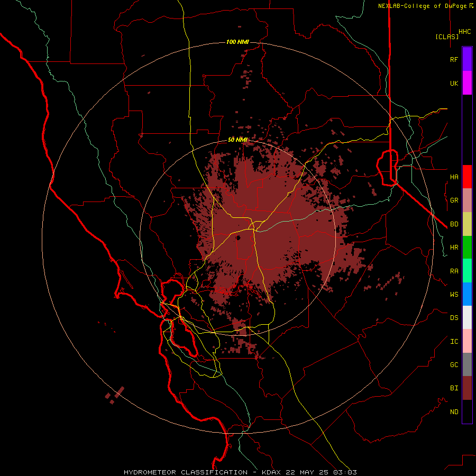Click the GC gray legend swatch
This screenshot has width=476, height=476.
click(x=467, y=364)
